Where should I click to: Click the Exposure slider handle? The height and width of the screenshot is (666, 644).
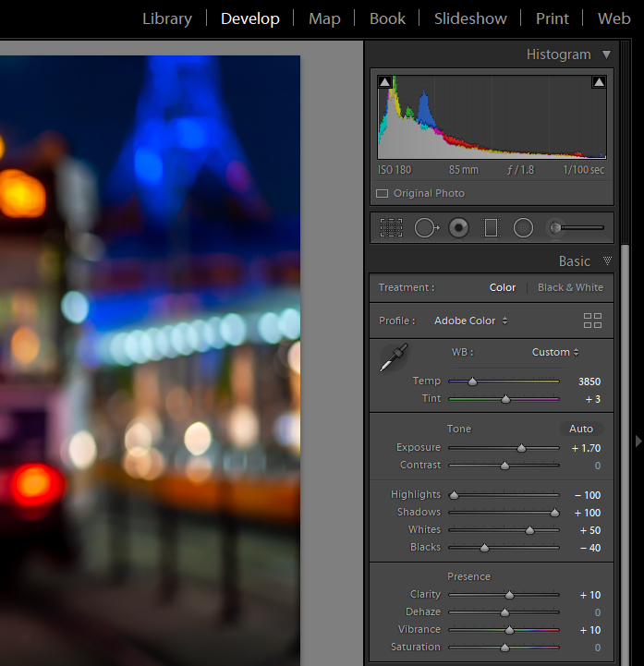[521, 448]
